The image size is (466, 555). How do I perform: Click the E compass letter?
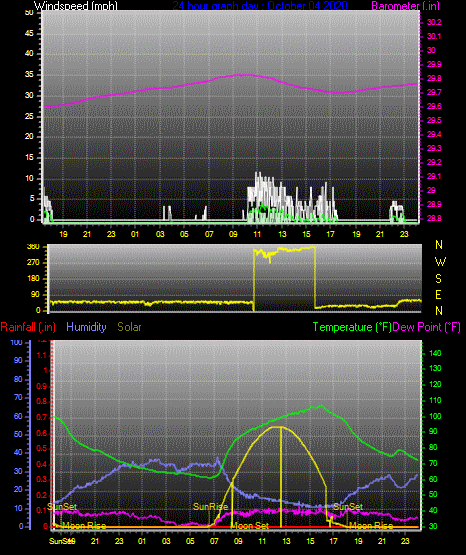click(438, 295)
